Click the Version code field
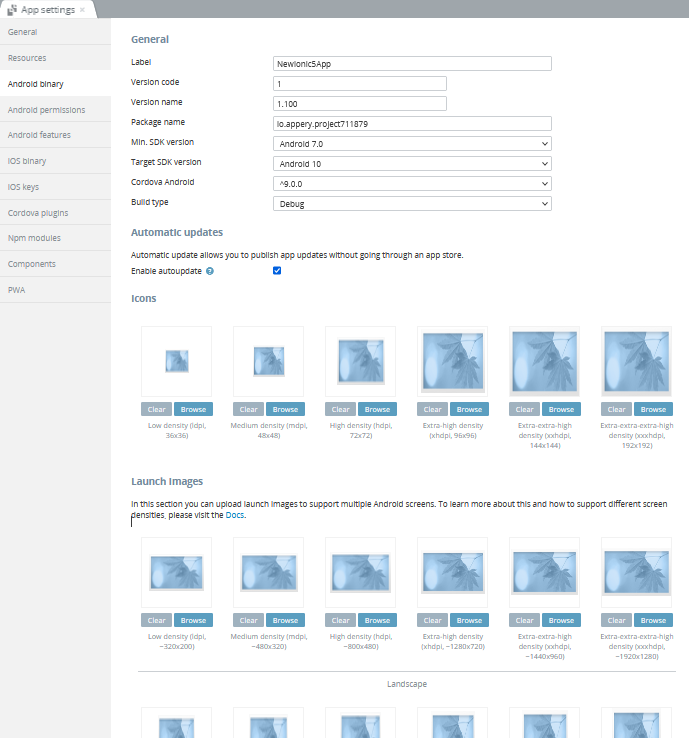Viewport: 689px width, 738px height. coord(360,84)
